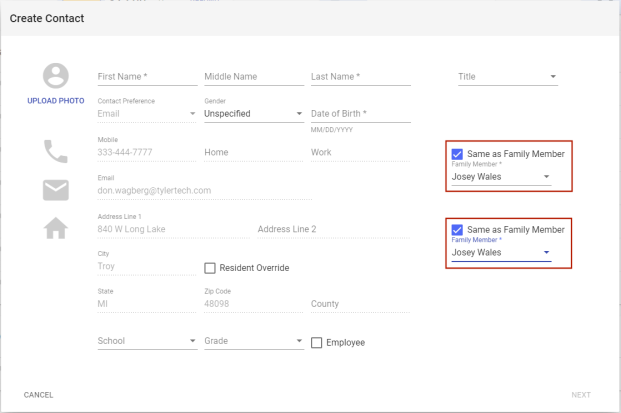621x413 pixels.
Task: Expand the Grade dropdown
Action: click(x=253, y=341)
